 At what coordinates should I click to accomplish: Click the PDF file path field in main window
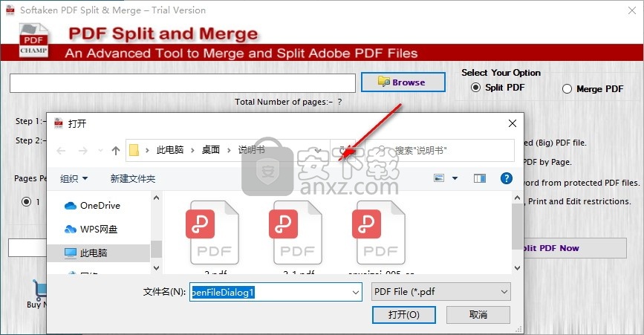(183, 83)
